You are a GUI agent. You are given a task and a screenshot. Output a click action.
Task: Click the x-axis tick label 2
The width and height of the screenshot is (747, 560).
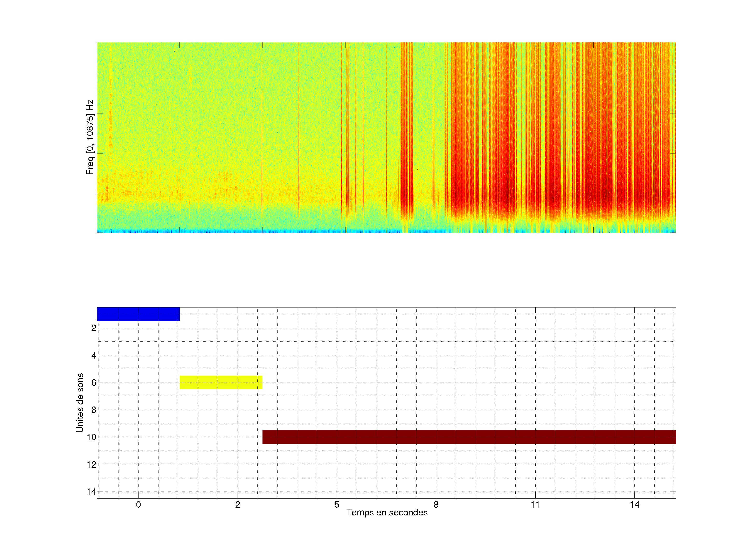[237, 505]
